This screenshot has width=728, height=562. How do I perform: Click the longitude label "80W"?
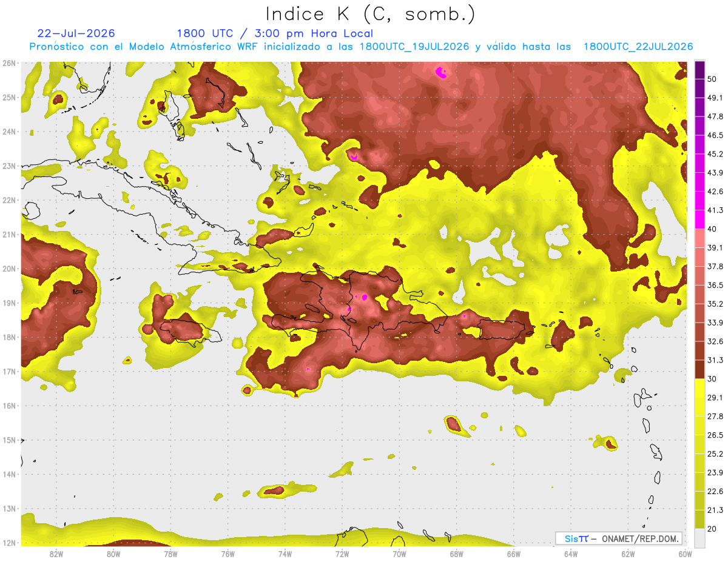tap(113, 554)
